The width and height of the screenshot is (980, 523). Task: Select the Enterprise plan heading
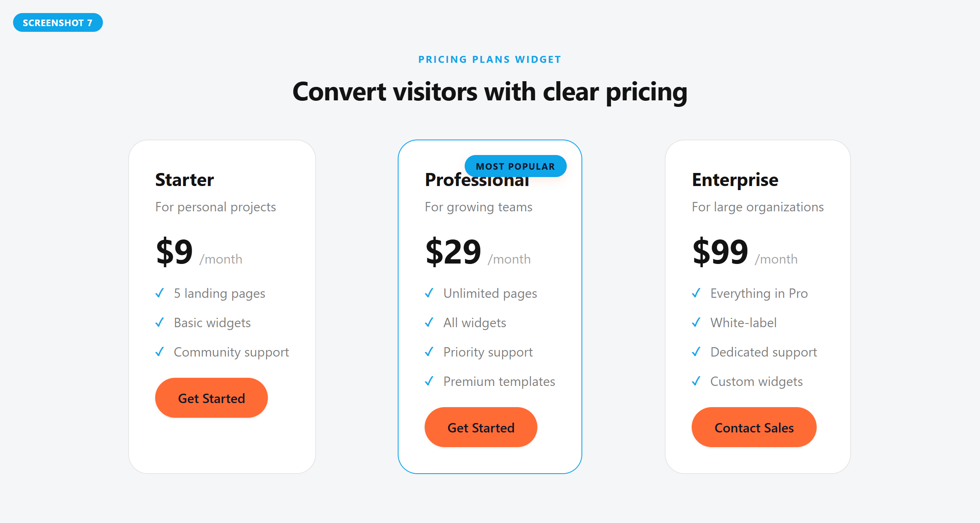[735, 179]
